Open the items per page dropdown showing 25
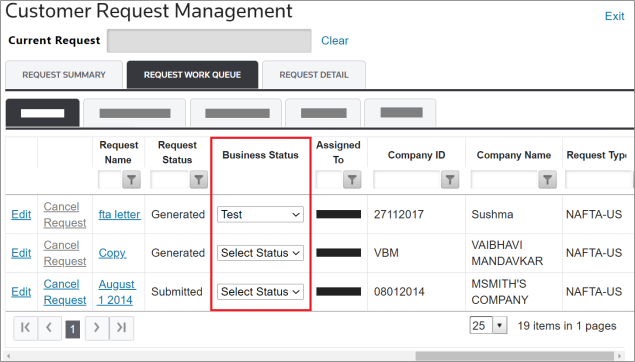Viewport: 635px width, 362px height. click(488, 326)
